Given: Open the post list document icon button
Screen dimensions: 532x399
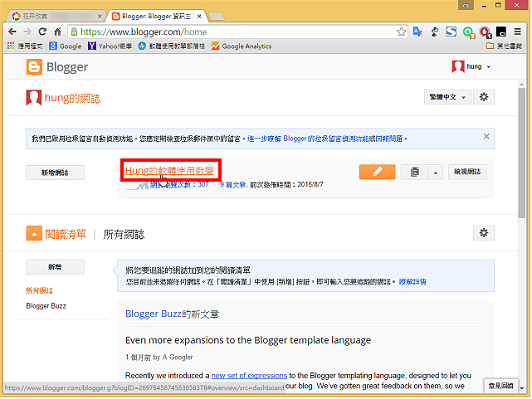Looking at the screenshot, I should point(415,172).
